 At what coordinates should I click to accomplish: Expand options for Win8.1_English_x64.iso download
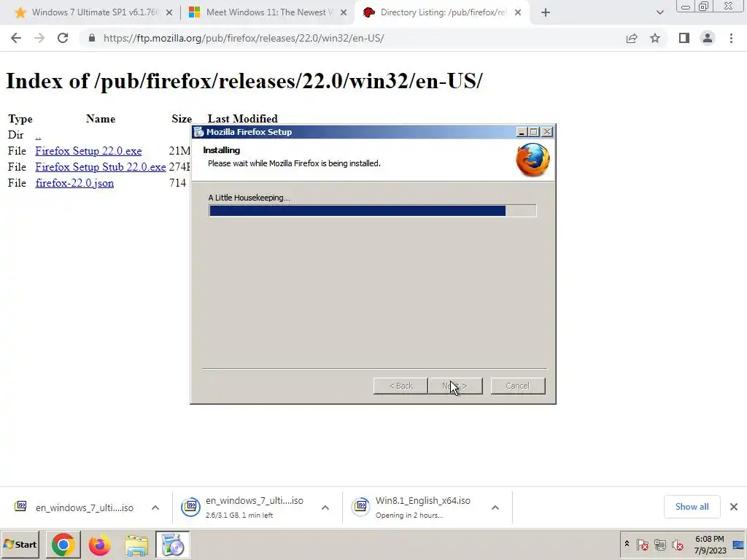click(495, 507)
